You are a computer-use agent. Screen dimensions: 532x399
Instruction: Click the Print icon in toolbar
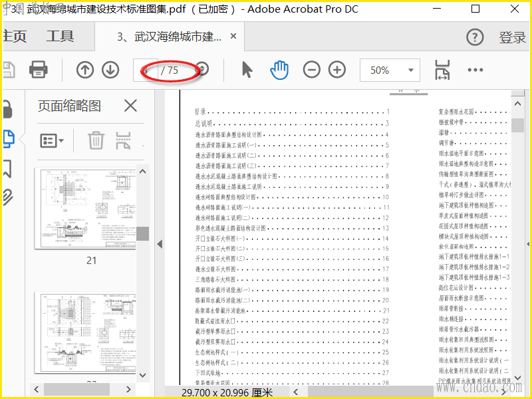coord(39,70)
